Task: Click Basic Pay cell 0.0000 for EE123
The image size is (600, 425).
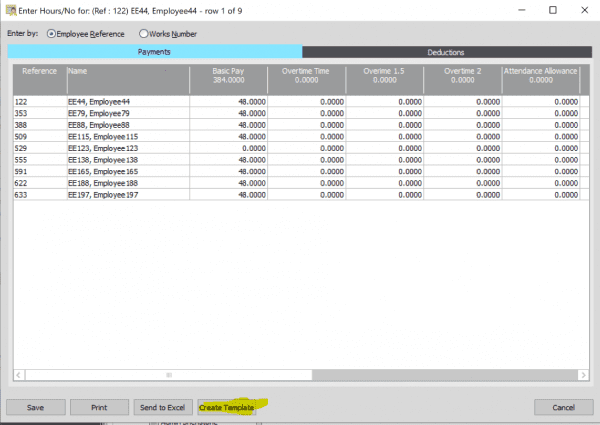Action: (228, 148)
